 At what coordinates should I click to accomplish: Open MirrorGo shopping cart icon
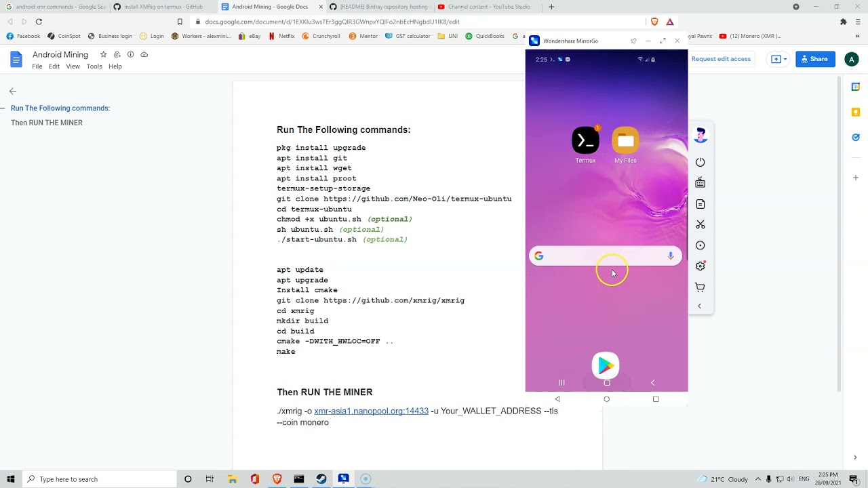tap(701, 287)
